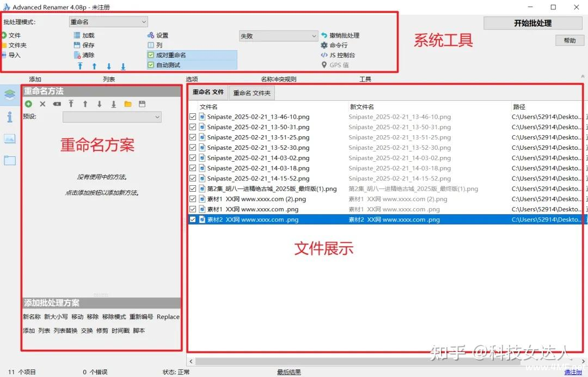Expand the 预设 preset dropdown

(x=112, y=117)
